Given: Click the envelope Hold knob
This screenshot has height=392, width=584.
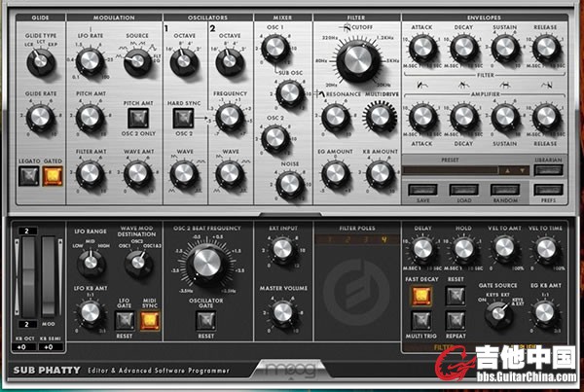Looking at the screenshot, I should click(463, 249).
